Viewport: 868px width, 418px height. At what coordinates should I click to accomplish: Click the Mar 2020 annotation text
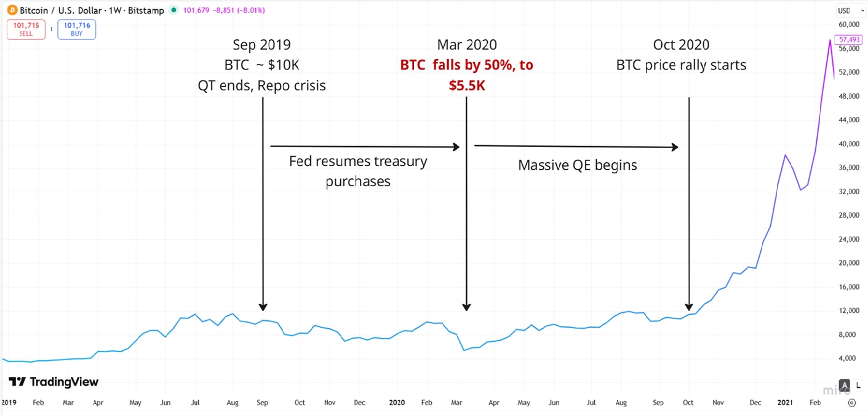tap(467, 45)
